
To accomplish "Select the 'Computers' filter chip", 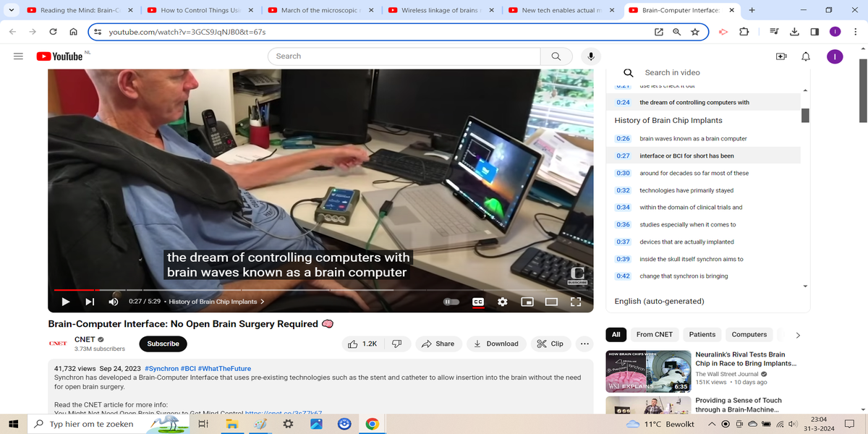I will (x=749, y=335).
